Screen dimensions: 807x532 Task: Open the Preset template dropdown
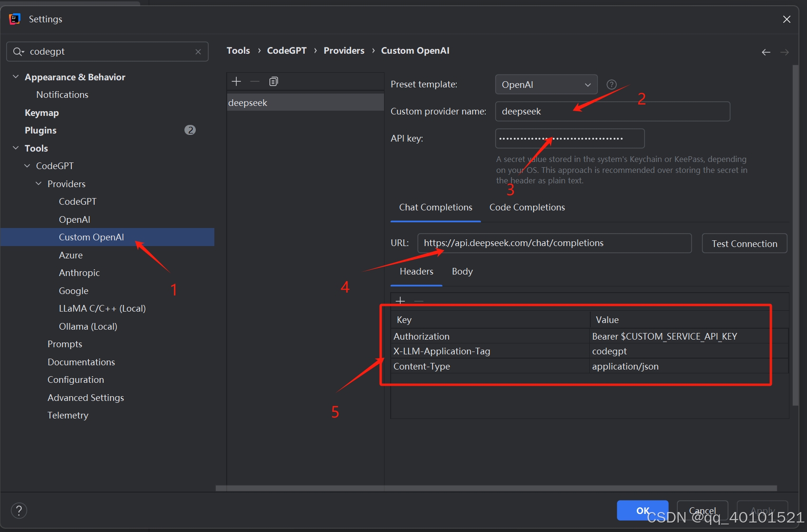[x=546, y=85]
